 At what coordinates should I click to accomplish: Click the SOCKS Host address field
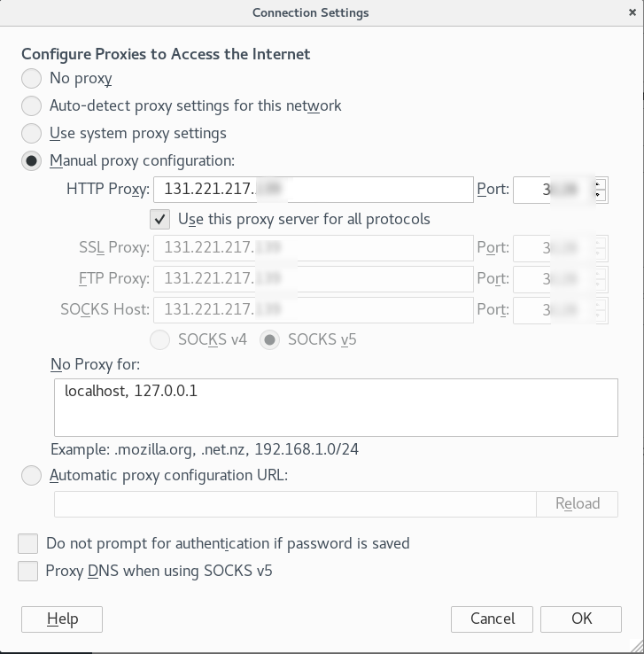(314, 310)
